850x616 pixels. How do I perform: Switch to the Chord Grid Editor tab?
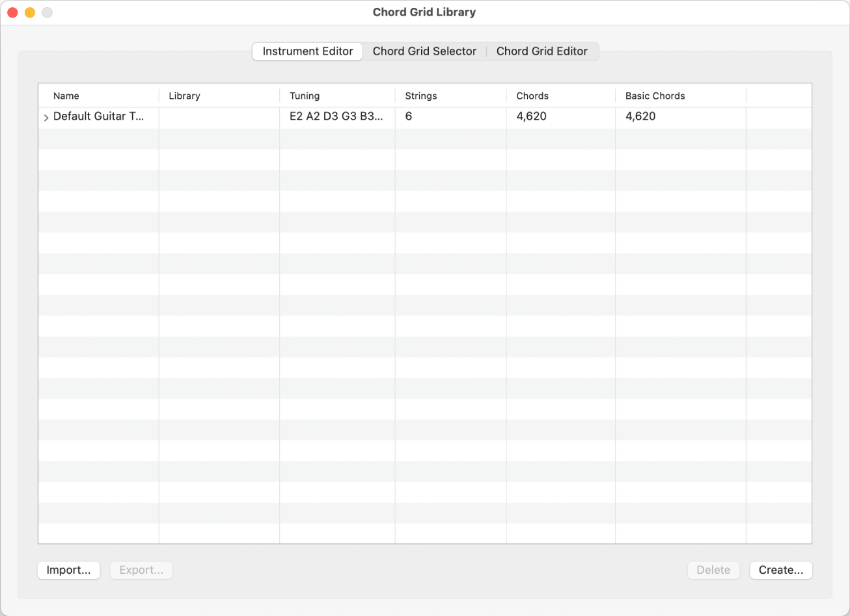[542, 51]
